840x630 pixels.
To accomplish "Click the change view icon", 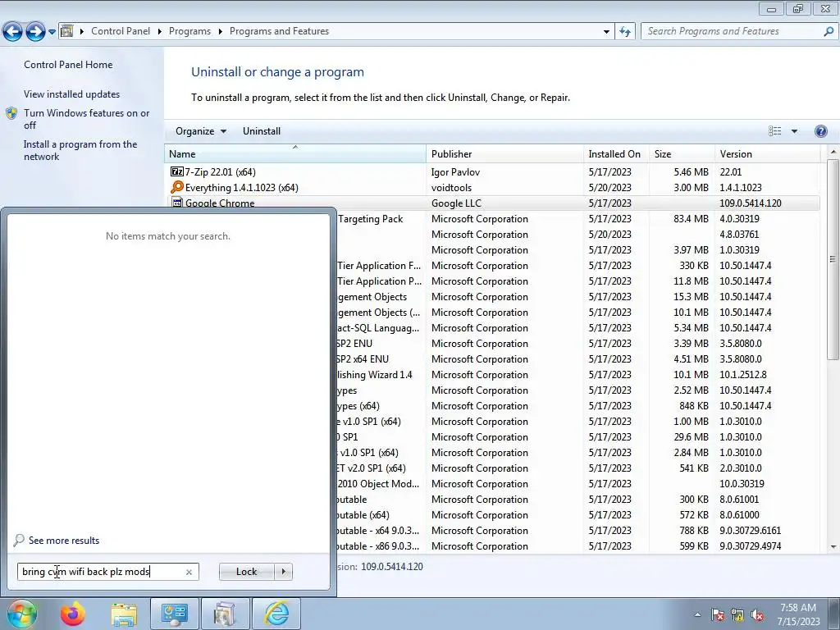I will point(774,131).
